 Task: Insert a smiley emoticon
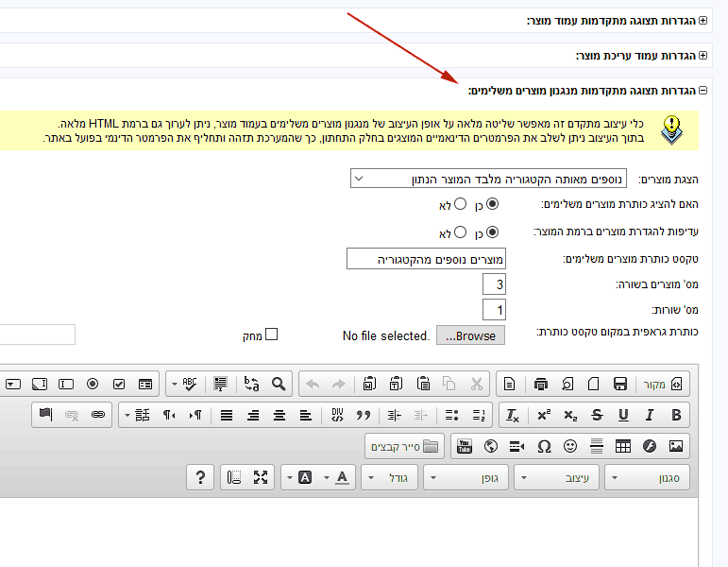(570, 446)
